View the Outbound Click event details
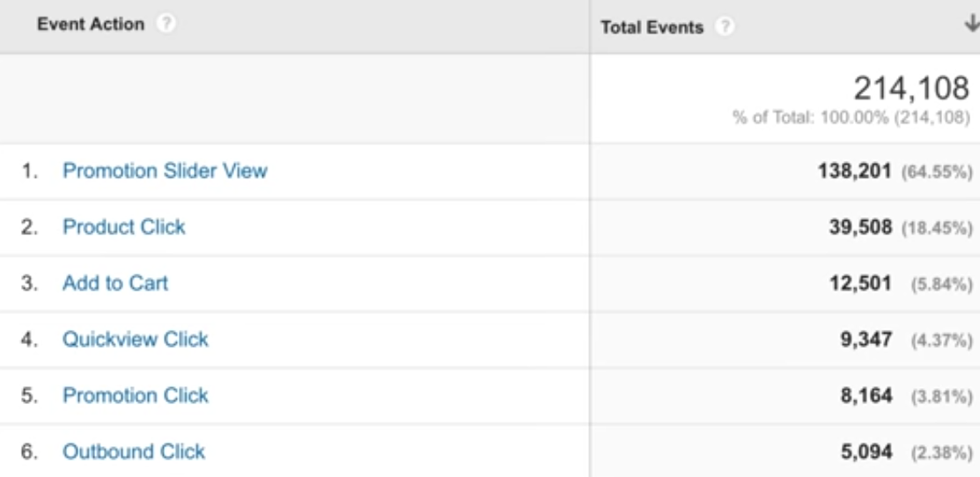This screenshot has height=477, width=980. pyautogui.click(x=134, y=451)
